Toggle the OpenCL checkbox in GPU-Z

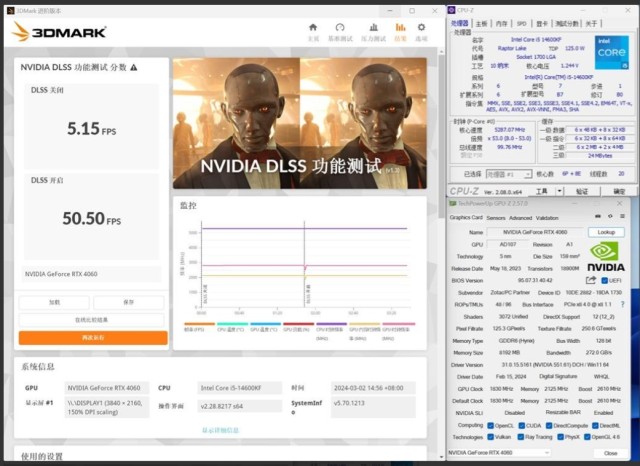[x=491, y=426]
